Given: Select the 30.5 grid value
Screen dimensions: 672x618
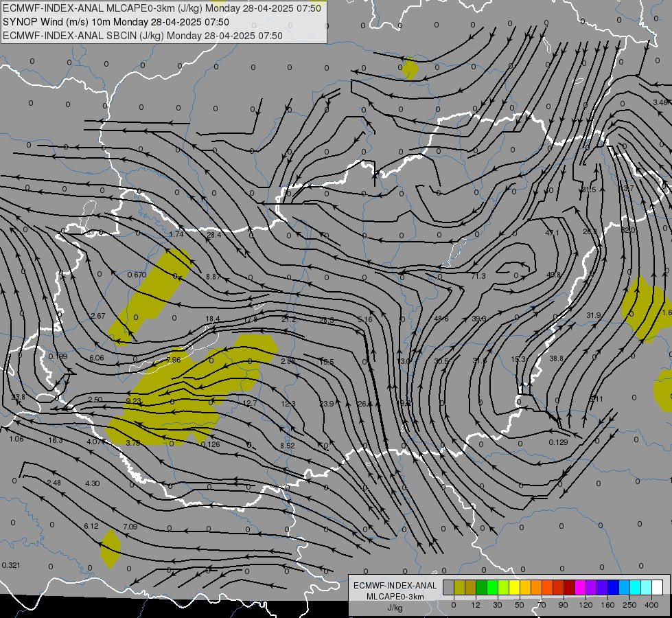Looking at the screenshot, I should coord(441,361).
